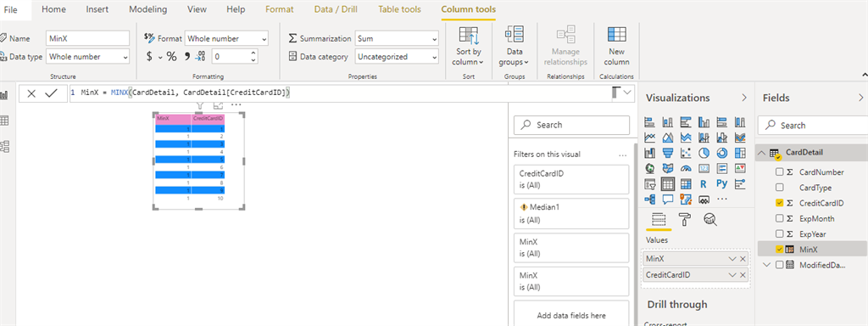Expand the formula bar with chevron
The width and height of the screenshot is (868, 326).
click(628, 93)
